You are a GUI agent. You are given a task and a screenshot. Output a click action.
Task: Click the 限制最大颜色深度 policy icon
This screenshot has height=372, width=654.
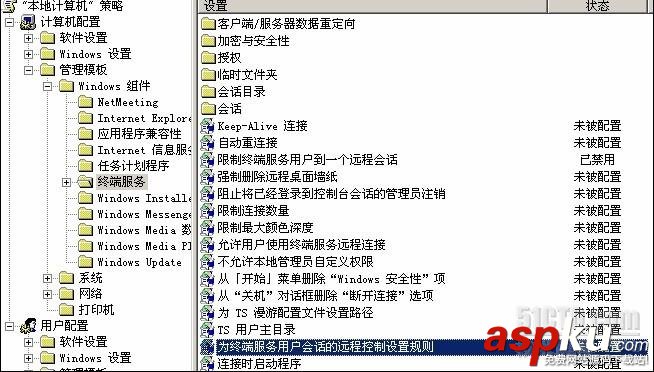pos(207,228)
